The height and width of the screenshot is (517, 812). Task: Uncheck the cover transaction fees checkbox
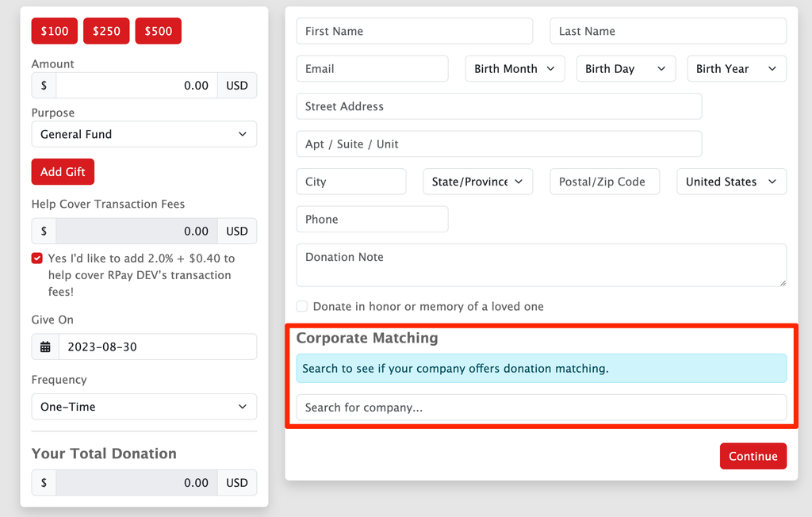tap(36, 258)
